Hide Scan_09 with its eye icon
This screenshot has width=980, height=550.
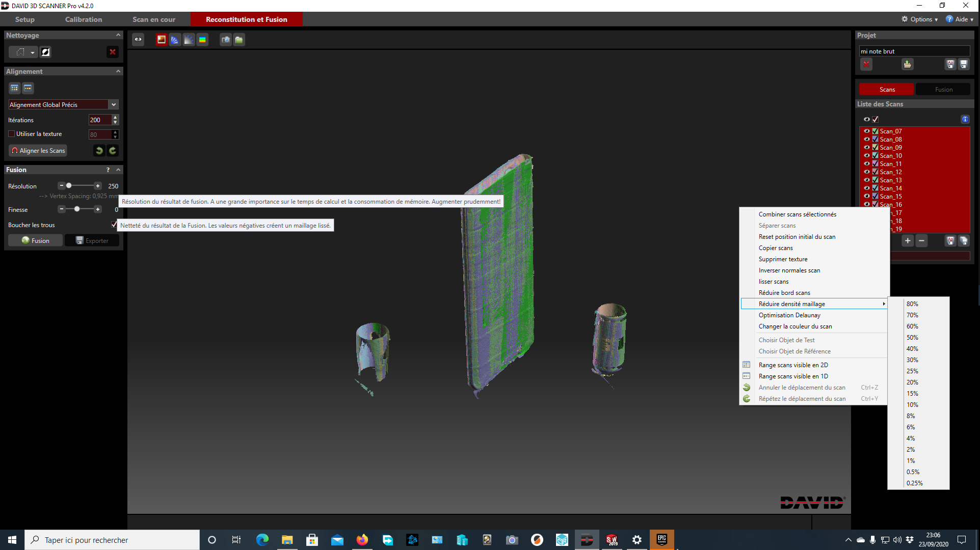coord(866,147)
